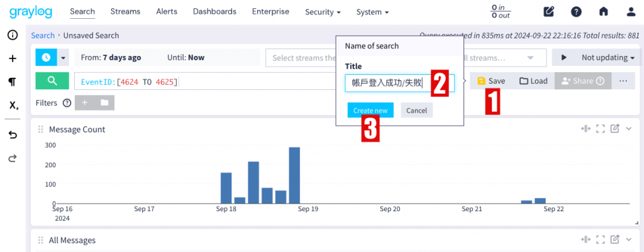Expand Message Count widget actions chevron

click(x=628, y=129)
